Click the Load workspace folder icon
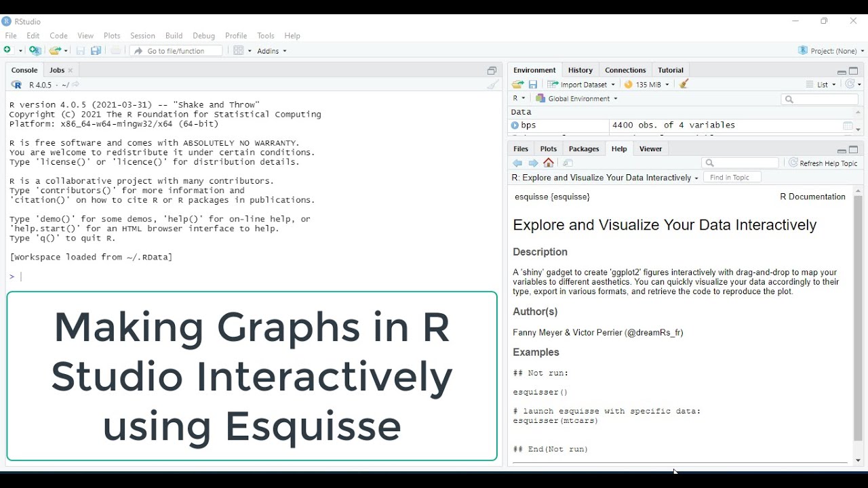Screen dimensions: 868x488 pos(518,85)
